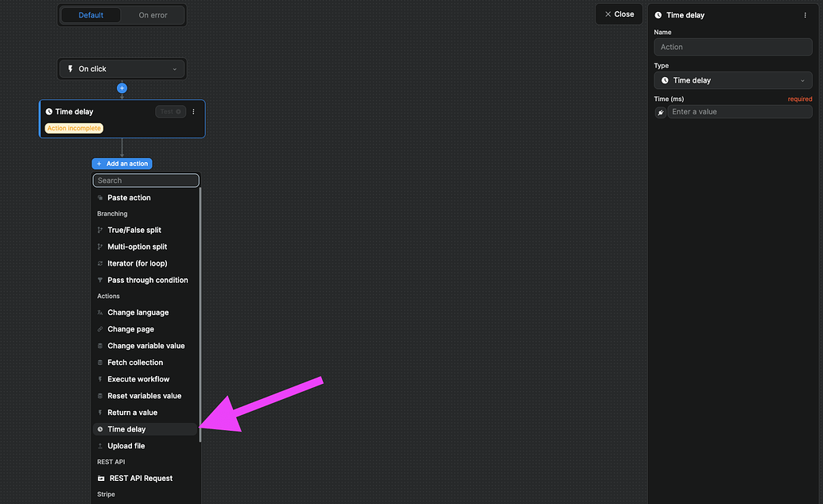
Task: Click the Paste action clipboard icon
Action: 100,197
